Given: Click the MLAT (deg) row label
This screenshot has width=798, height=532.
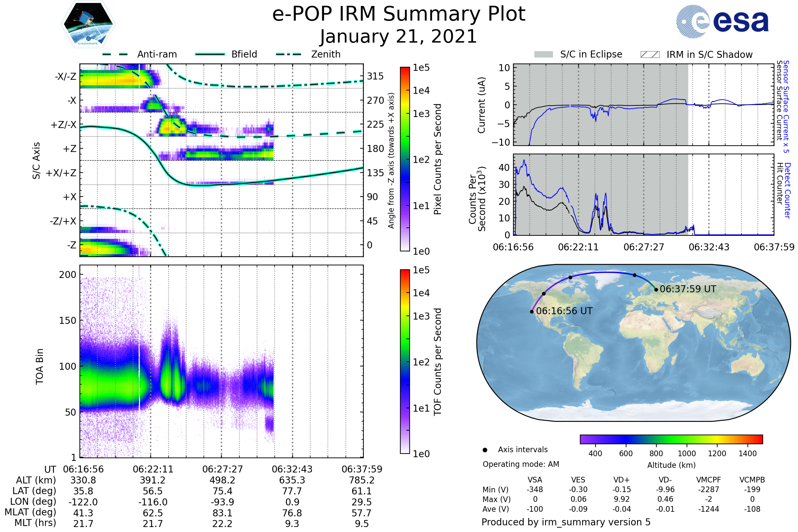Looking at the screenshot, I should pos(31,512).
